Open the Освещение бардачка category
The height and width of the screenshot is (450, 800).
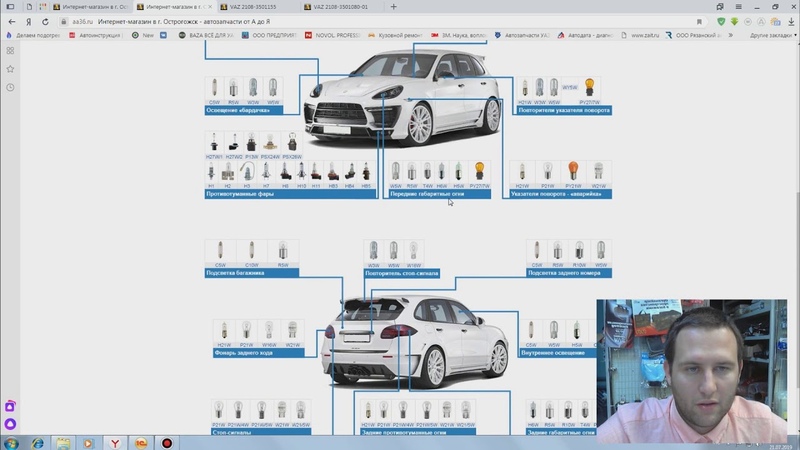244,110
